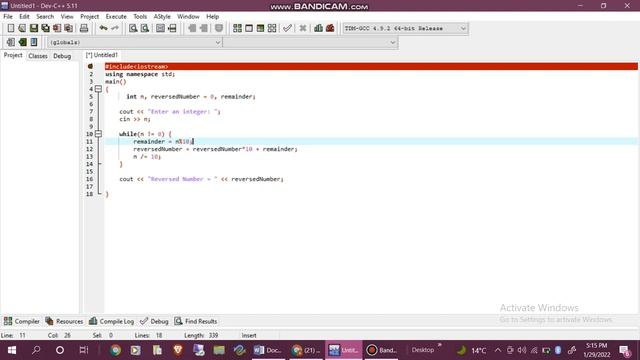Open Replace with the second magnifier icon

144,28
